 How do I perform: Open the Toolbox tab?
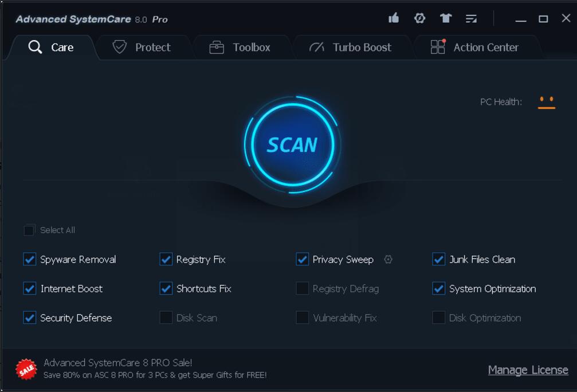[x=240, y=48]
